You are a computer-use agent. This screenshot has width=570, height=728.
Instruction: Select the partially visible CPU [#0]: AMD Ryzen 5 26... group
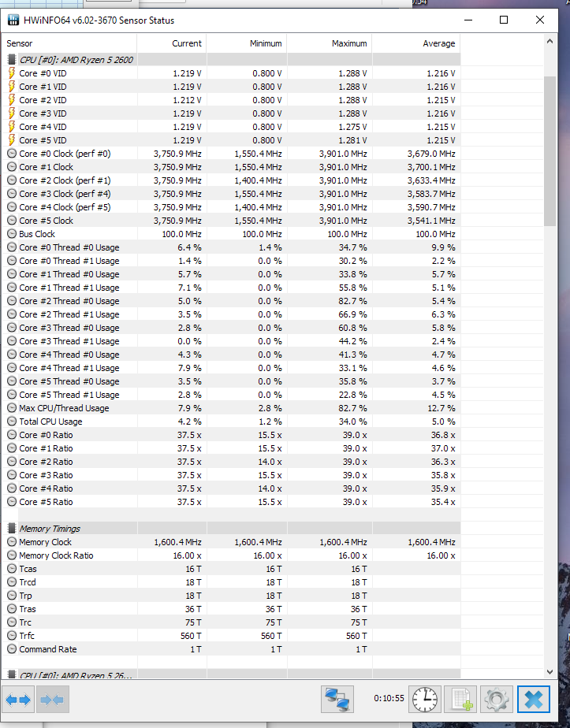tap(231, 674)
